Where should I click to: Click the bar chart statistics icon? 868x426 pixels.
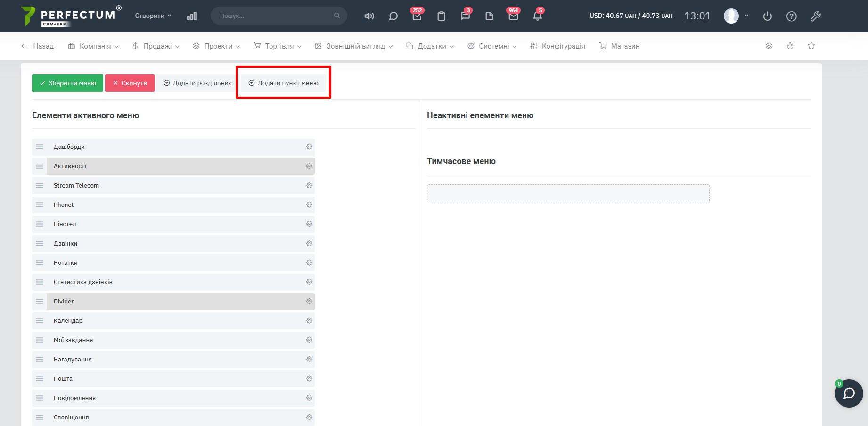[x=191, y=16]
